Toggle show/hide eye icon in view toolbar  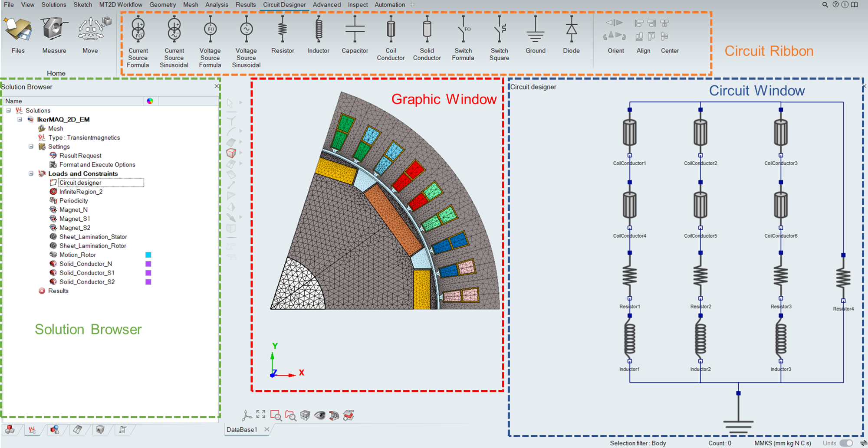click(320, 415)
